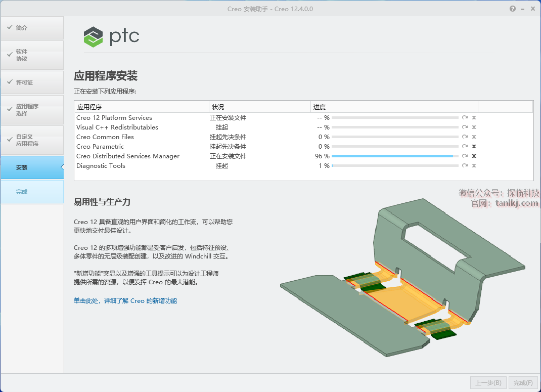The width and height of the screenshot is (541, 392).
Task: Switch to the 完成 sidebar step
Action: pyautogui.click(x=32, y=192)
